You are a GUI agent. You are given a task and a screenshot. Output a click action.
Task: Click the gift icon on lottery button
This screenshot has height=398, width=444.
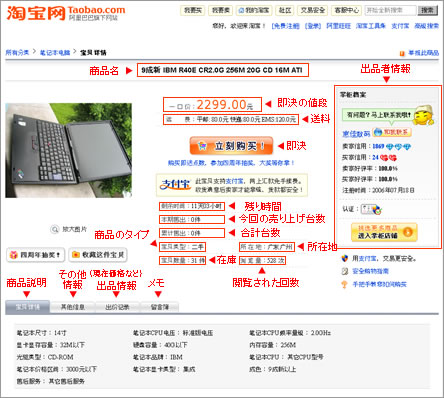point(14,255)
